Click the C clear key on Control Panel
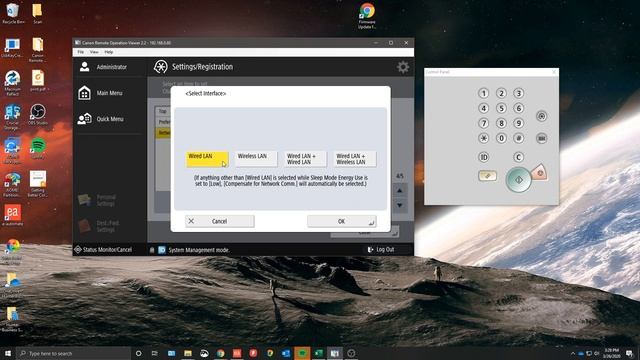 coord(518,157)
